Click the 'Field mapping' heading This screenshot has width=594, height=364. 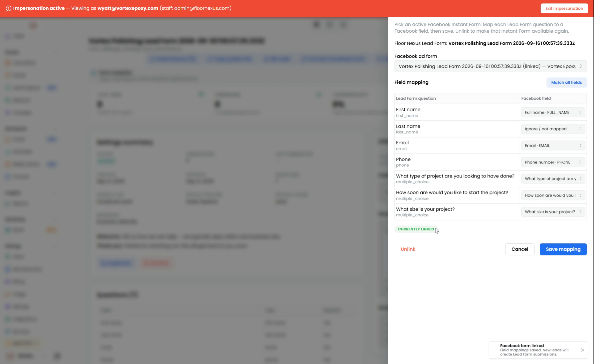coord(411,82)
